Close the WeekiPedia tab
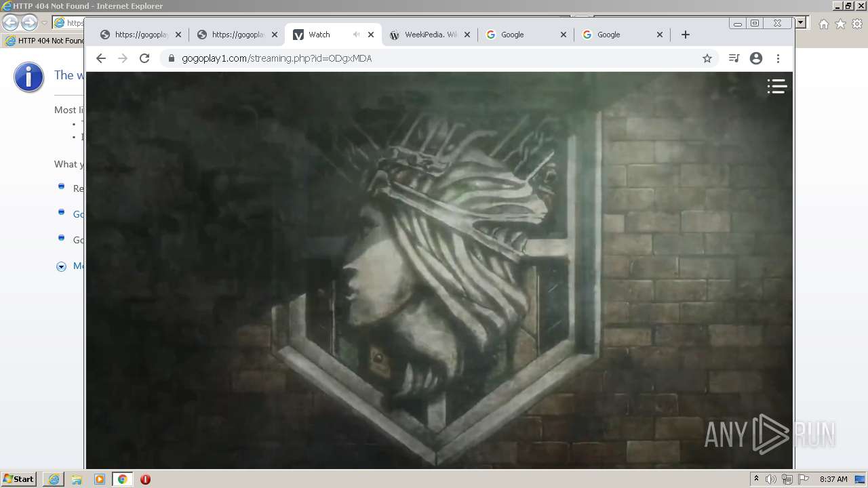The image size is (868, 488). point(467,35)
